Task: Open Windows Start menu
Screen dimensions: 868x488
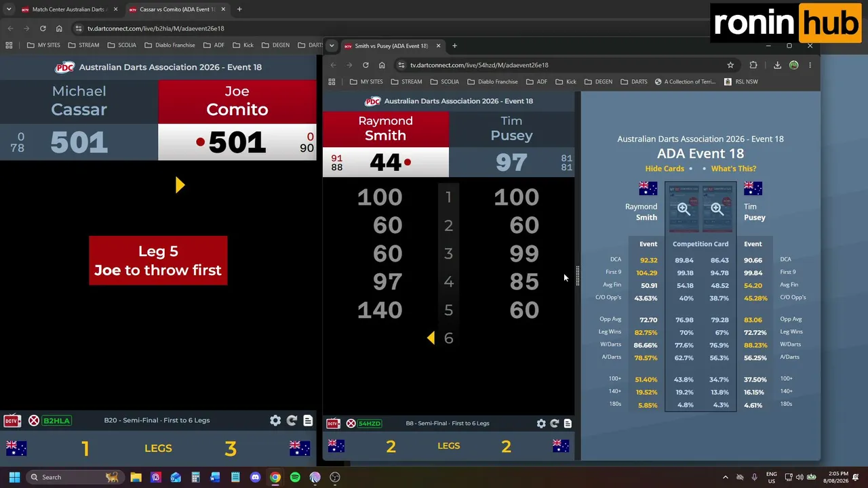Action: point(14,477)
